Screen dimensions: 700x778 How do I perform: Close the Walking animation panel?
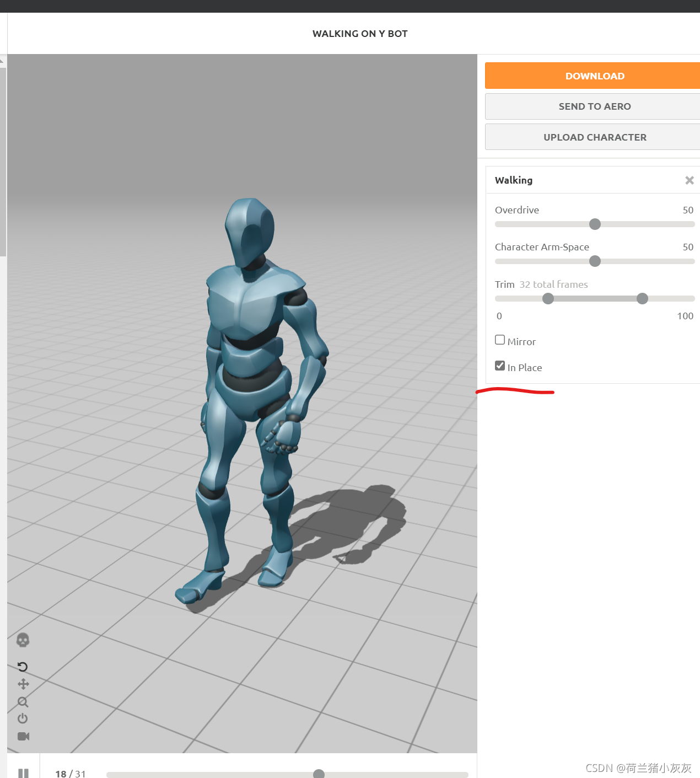[690, 180]
